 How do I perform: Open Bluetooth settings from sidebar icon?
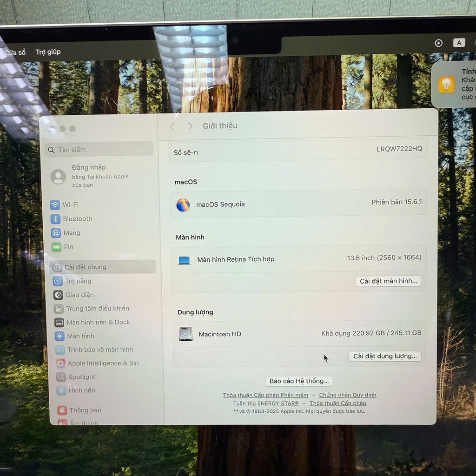56,219
